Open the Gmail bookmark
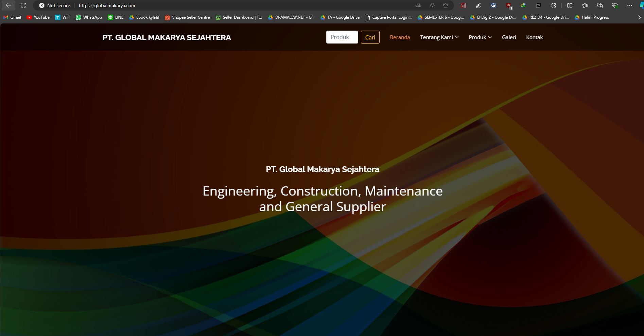 pyautogui.click(x=12, y=17)
